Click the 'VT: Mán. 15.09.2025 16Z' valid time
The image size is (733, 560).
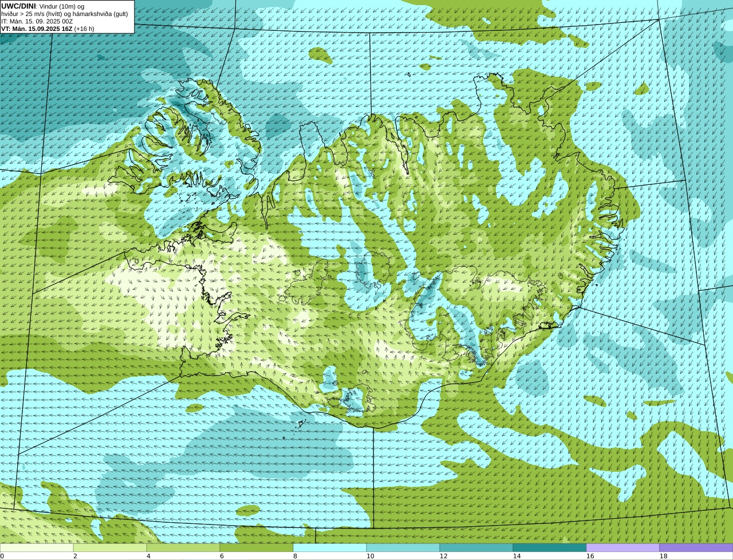click(37, 29)
